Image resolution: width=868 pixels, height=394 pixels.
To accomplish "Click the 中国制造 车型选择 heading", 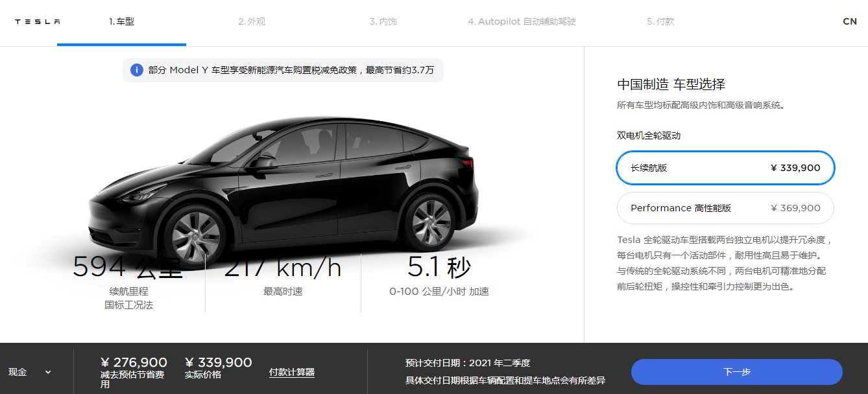I will 671,84.
